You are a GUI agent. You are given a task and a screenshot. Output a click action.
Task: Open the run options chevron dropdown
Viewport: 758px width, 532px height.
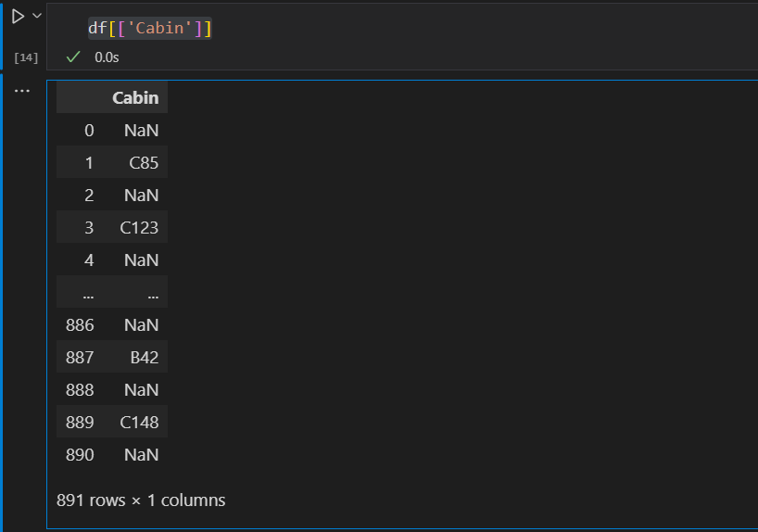click(37, 16)
